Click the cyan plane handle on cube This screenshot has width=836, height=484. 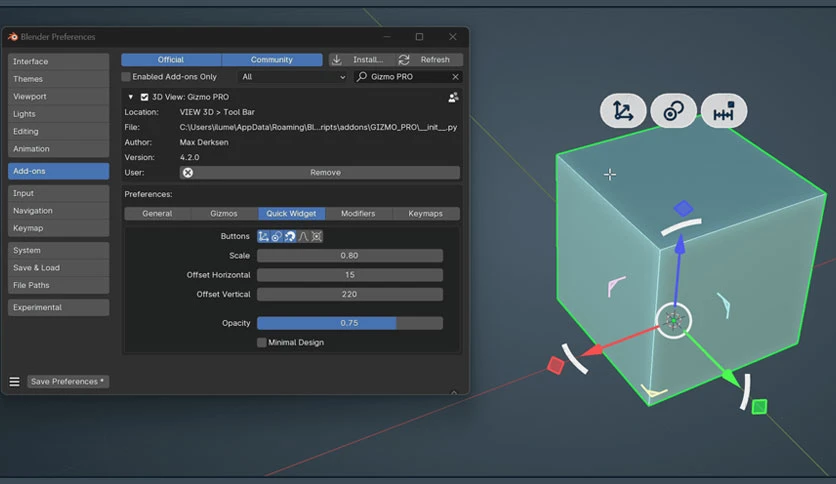pyautogui.click(x=724, y=305)
